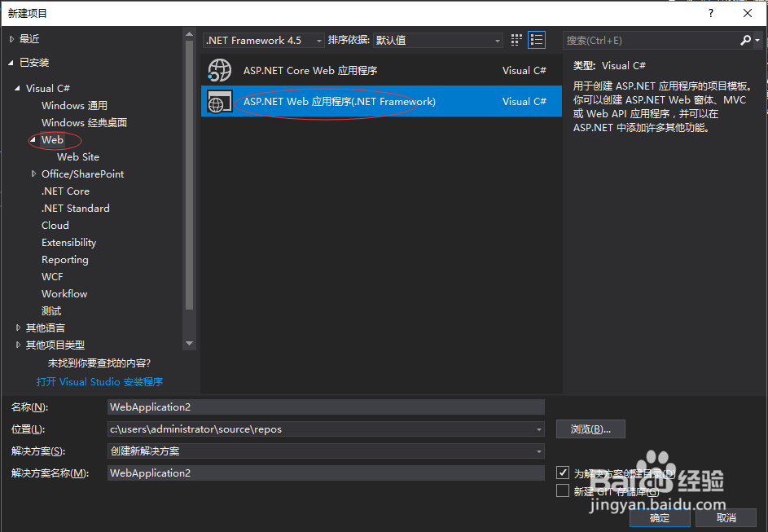
Task: Enable 新建 GIT 存储库 option
Action: coord(562,490)
